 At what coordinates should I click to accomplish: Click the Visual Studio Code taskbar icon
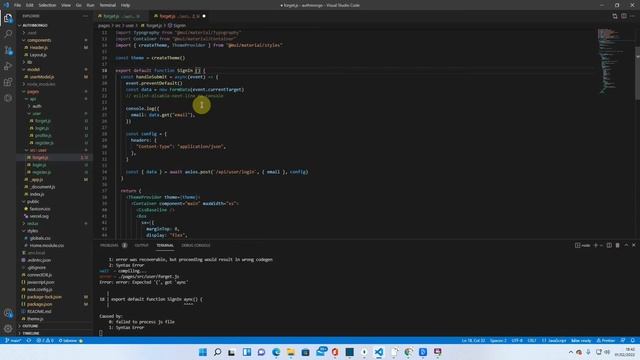pos(379,352)
